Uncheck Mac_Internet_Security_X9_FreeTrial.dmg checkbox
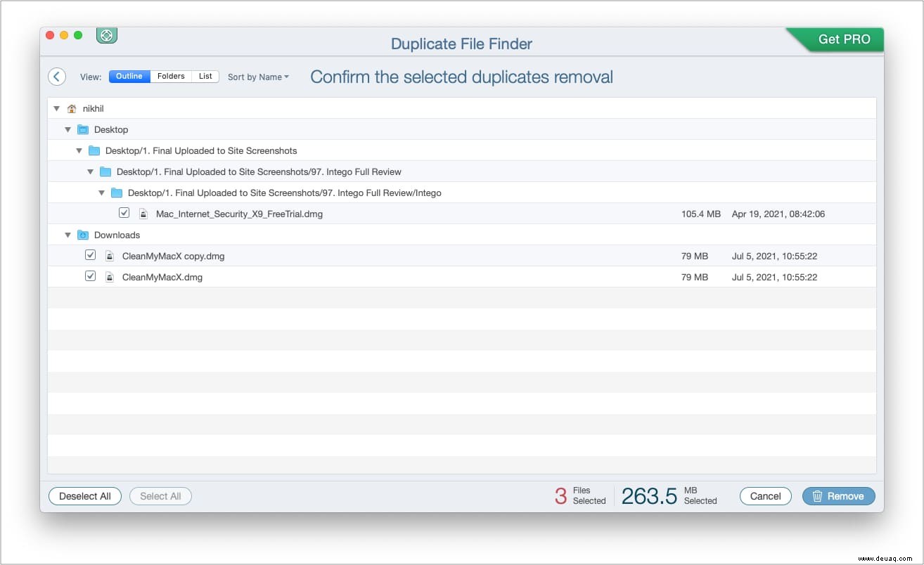The image size is (924, 565). coord(124,213)
